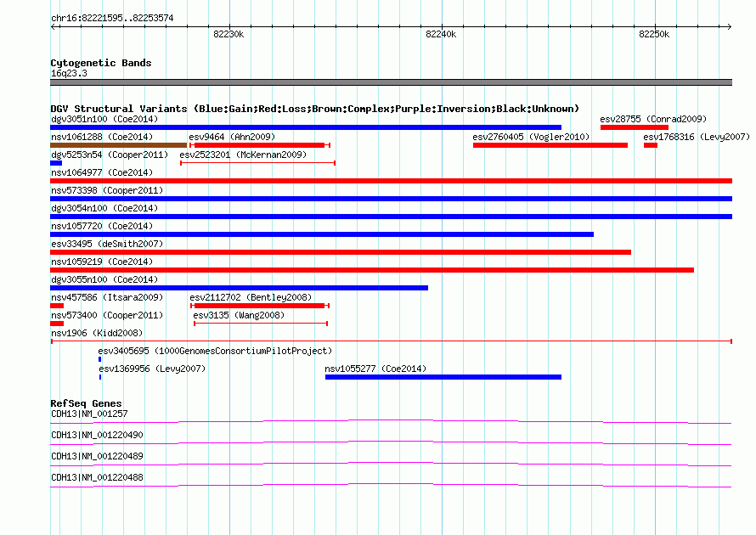756x535 pixels.
Task: Click the CDH13|NM_001220490 gene label
Action: [x=97, y=436]
